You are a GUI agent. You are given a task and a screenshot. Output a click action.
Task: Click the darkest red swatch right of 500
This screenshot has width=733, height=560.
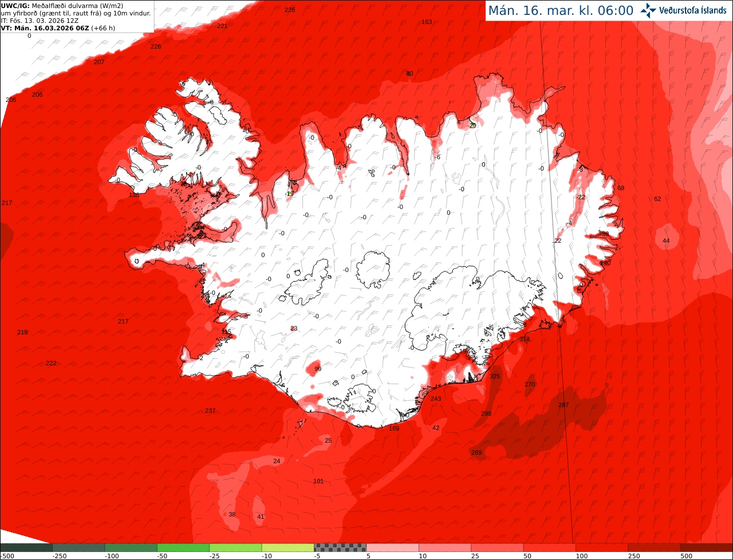coord(707,547)
